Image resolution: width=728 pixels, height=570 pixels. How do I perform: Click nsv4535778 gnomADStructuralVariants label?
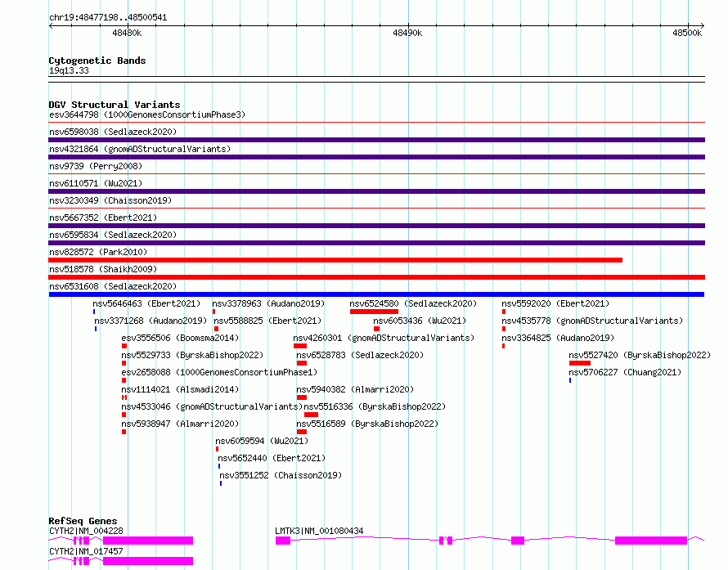click(x=592, y=321)
